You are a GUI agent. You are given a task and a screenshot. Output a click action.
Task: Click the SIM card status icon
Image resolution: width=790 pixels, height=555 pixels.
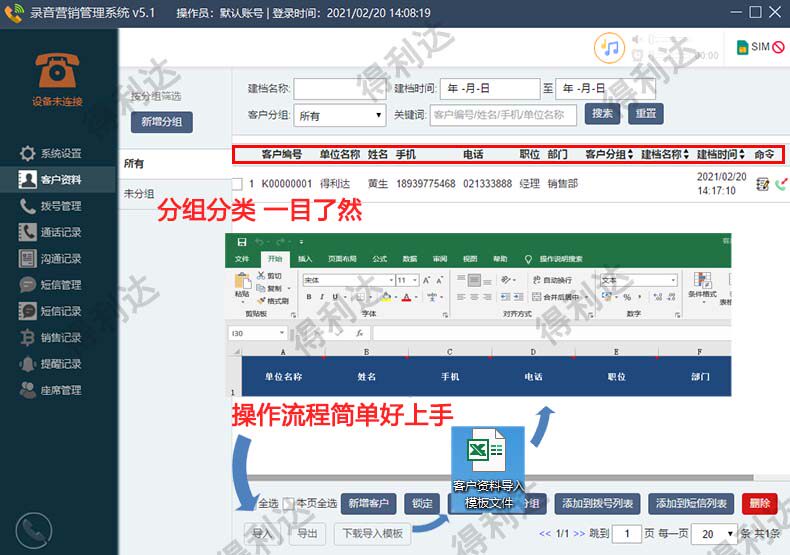pos(743,47)
